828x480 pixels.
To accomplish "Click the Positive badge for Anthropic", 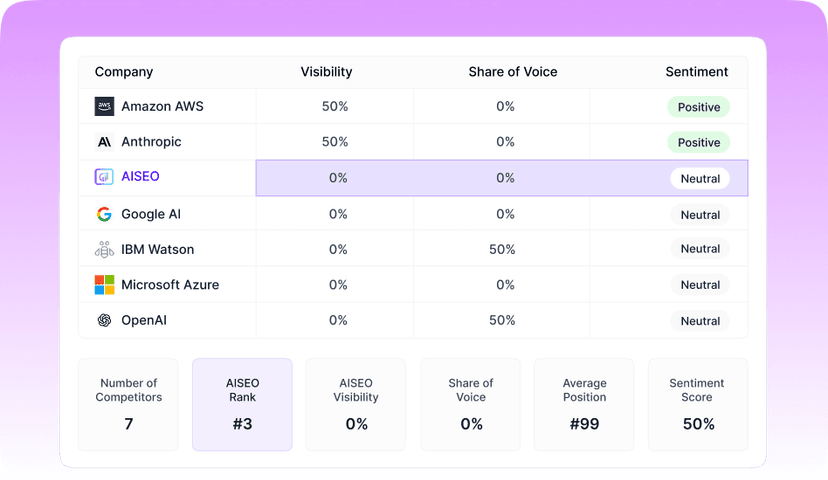I will click(699, 143).
